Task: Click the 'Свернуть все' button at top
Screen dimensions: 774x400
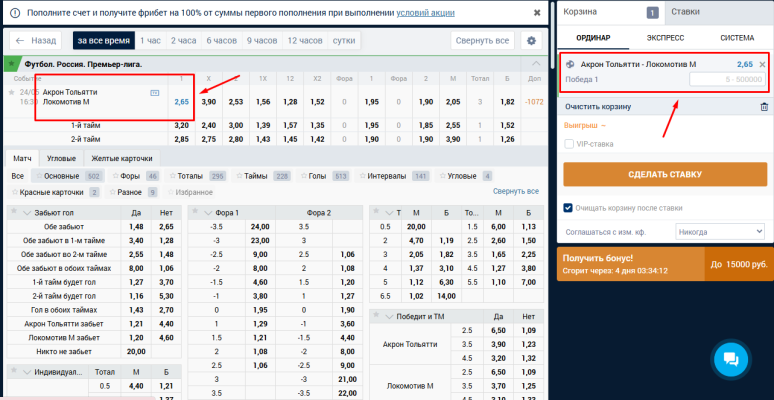Action: [482, 40]
